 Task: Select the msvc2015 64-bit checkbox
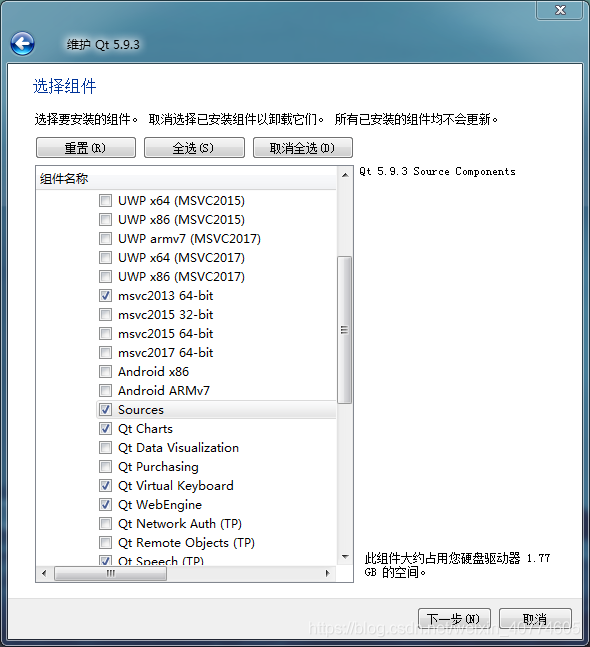point(106,334)
